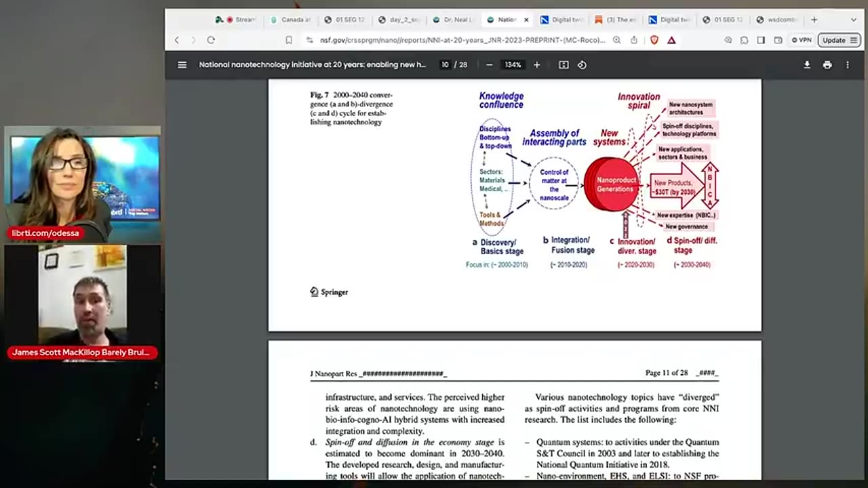Toggle the browser sidebar panel
The image size is (868, 488).
tap(761, 40)
